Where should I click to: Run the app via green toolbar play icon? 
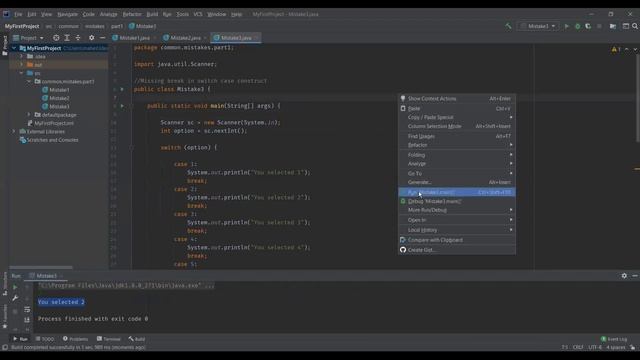coord(567,26)
